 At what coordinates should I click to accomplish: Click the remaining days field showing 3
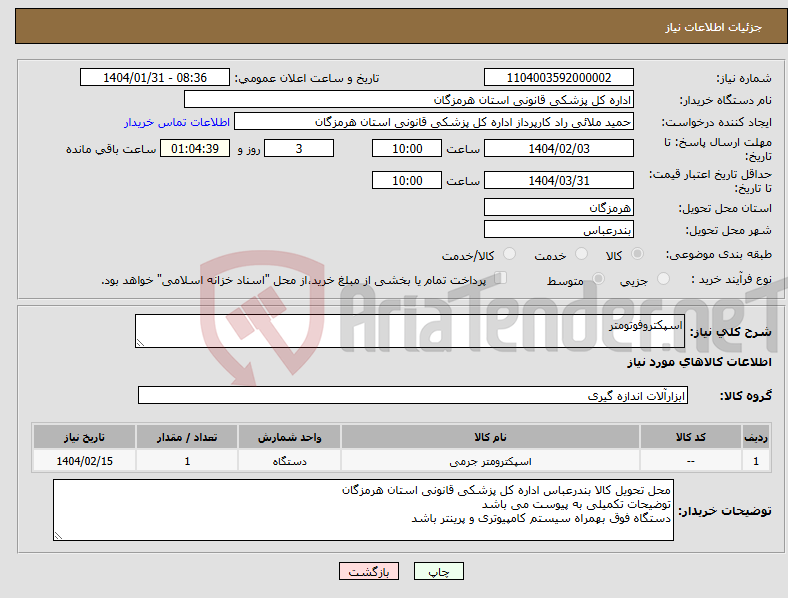(299, 149)
